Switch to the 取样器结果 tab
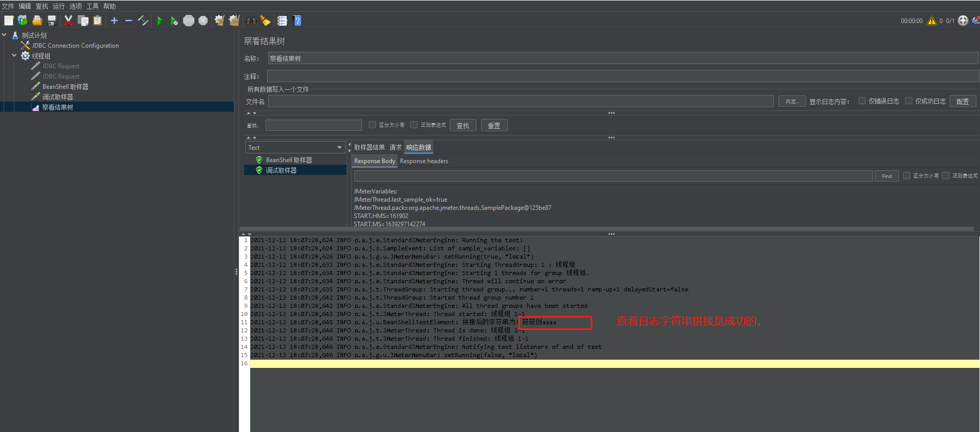This screenshot has width=980, height=432. [x=369, y=147]
